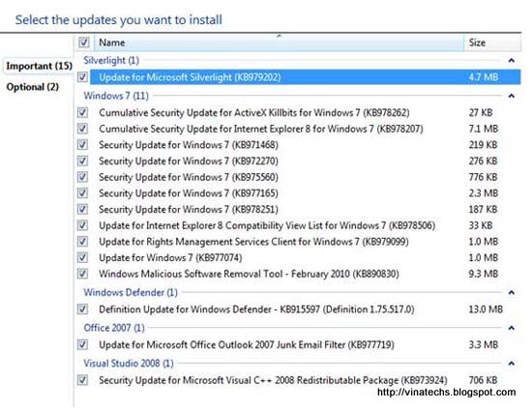Image resolution: width=532 pixels, height=411 pixels.
Task: Select Update for Windows 7 (KB977074) row
Action: click(170, 258)
